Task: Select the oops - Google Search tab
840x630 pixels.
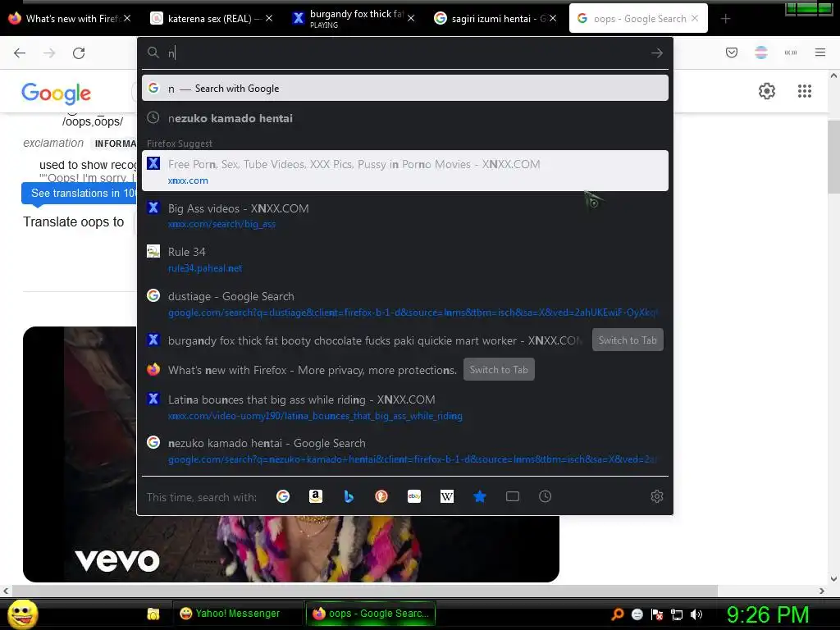Action: [x=638, y=18]
